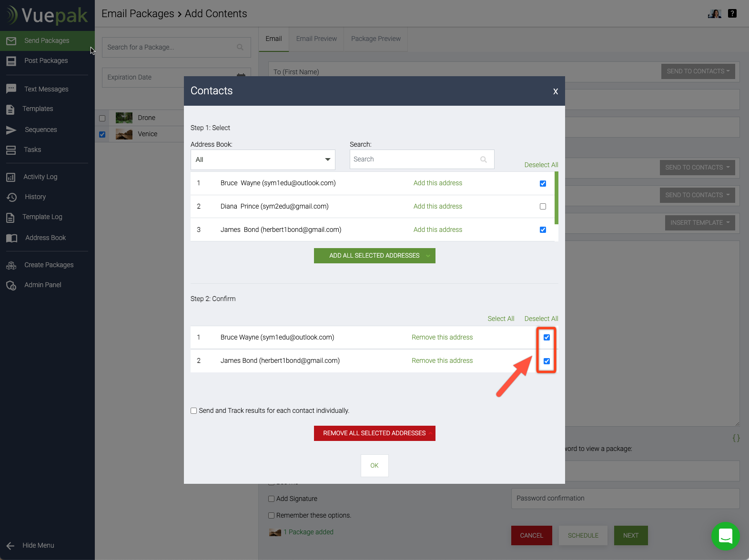Click the Contacts Search input field
The width and height of the screenshot is (749, 560).
click(x=422, y=160)
